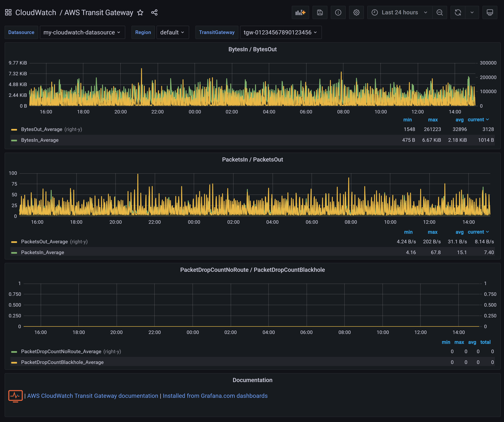Image resolution: width=504 pixels, height=422 pixels.
Task: Open dashboard settings gear icon
Action: tap(356, 12)
